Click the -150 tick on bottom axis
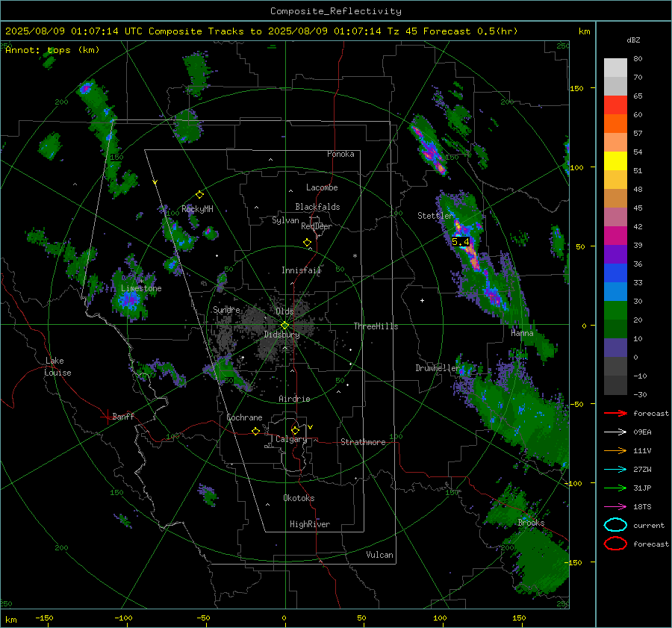 pyautogui.click(x=44, y=618)
